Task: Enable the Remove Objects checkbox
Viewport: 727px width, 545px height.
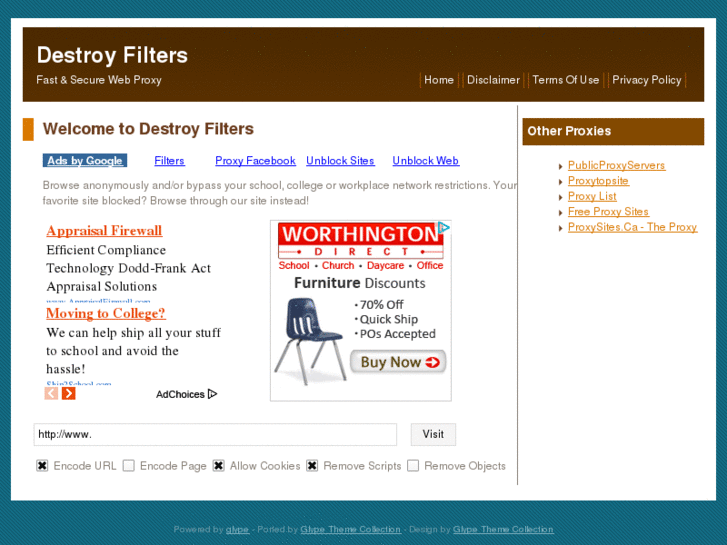Action: 413,465
